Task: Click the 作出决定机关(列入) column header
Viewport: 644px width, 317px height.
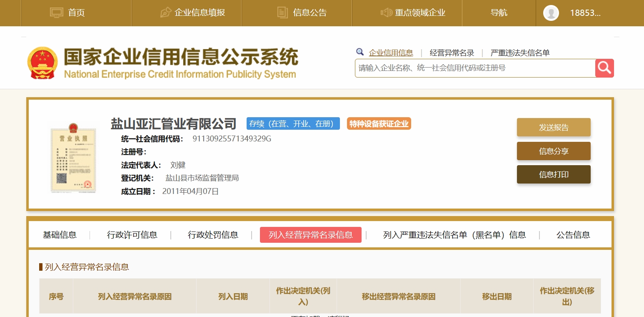Action: [x=303, y=296]
